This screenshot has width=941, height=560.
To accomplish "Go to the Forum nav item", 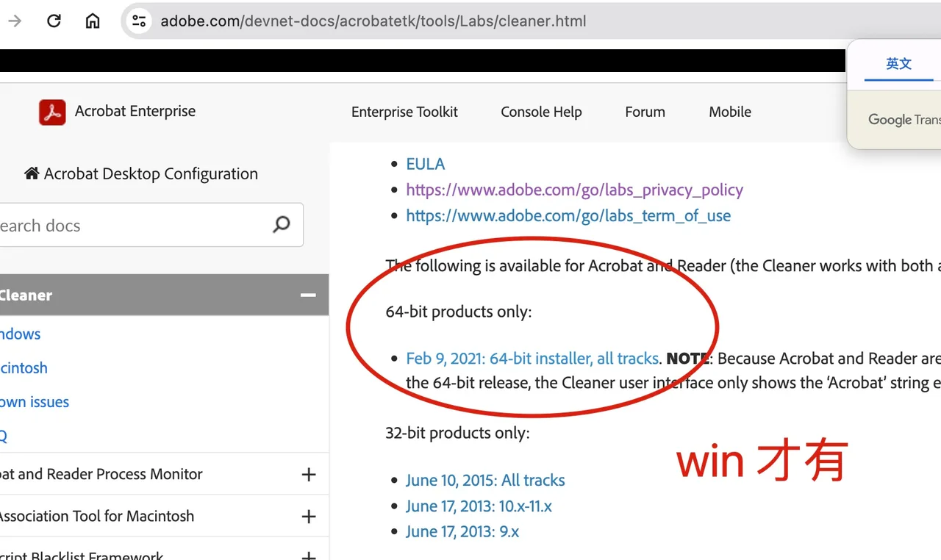I will 645,112.
